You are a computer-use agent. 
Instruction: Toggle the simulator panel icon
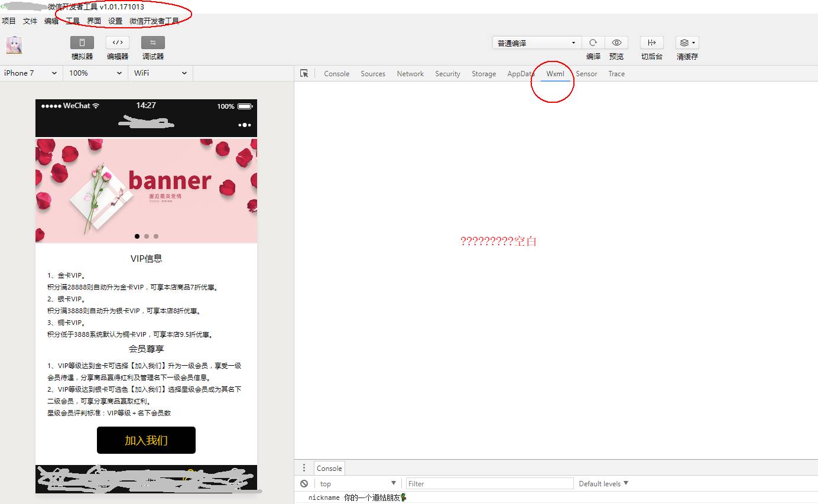pyautogui.click(x=82, y=43)
